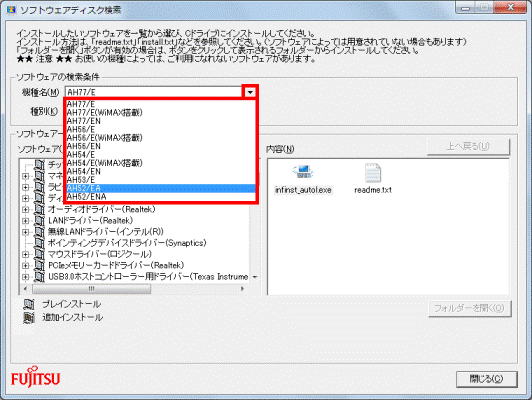This screenshot has height=400, width=532.
Task: Choose AH56/E(WiMAX搭載) entry
Action: pos(160,138)
